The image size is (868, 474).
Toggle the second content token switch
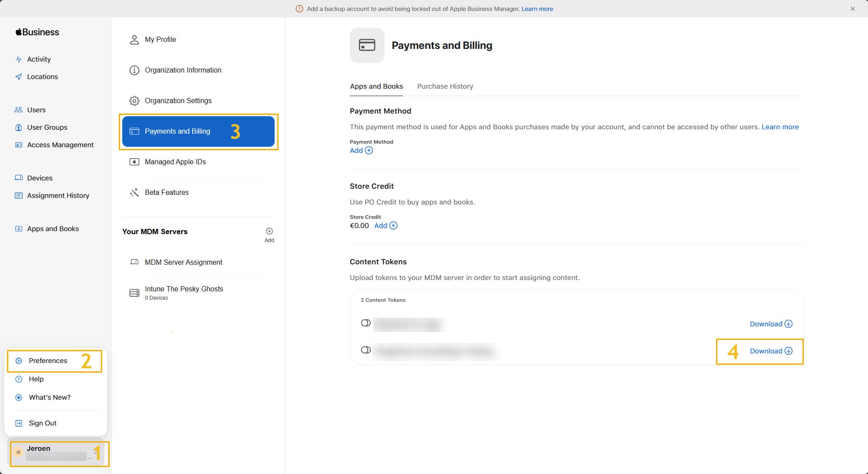tap(366, 350)
